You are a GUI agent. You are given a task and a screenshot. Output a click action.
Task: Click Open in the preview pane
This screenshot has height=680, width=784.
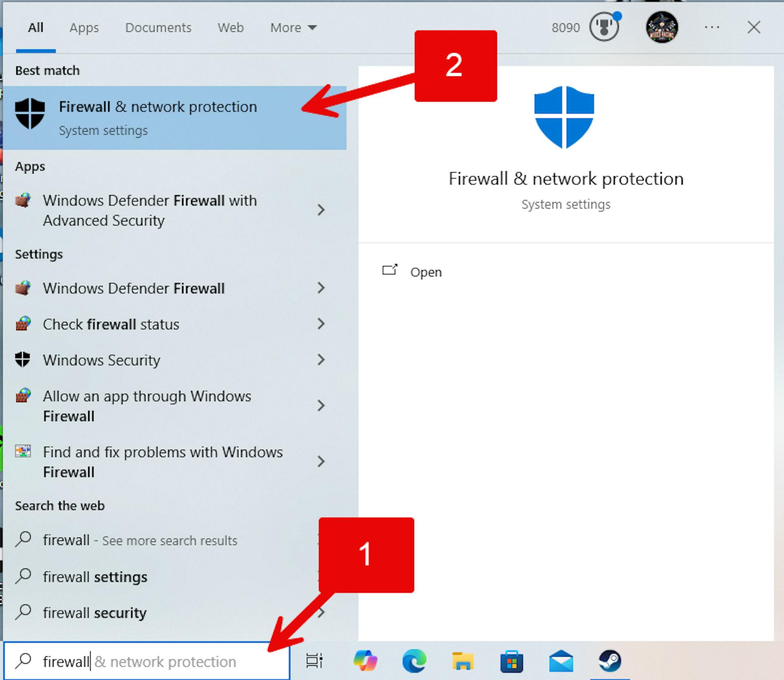coord(425,272)
